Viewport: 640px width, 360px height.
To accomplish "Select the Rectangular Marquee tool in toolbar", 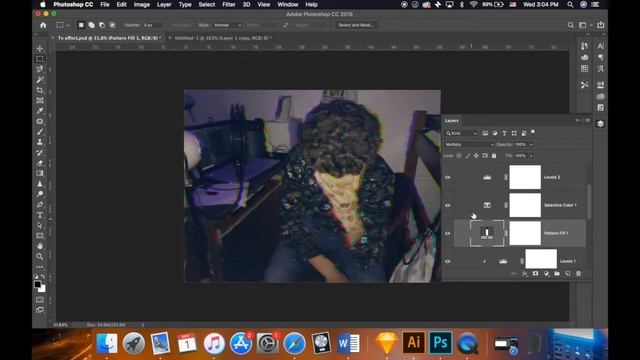I will [x=40, y=59].
